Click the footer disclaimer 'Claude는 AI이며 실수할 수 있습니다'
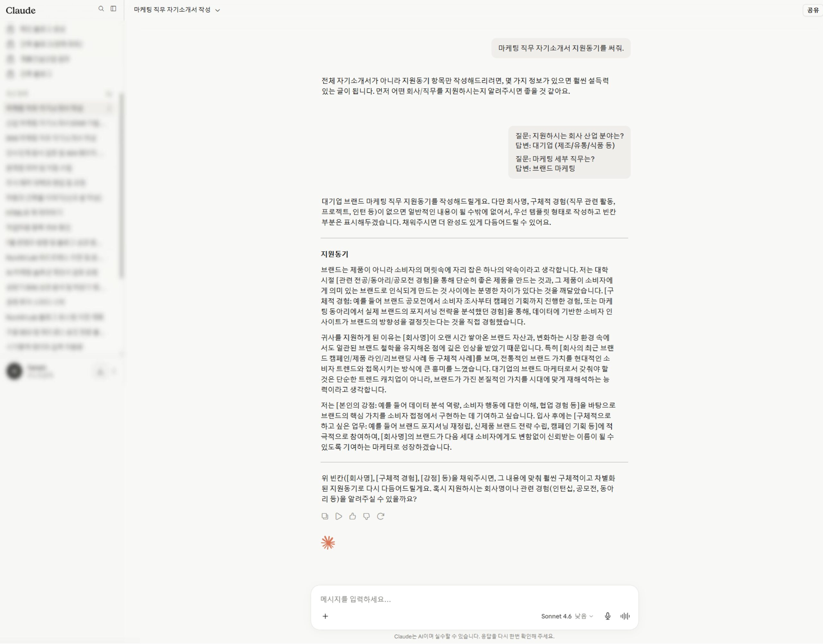 (x=437, y=637)
